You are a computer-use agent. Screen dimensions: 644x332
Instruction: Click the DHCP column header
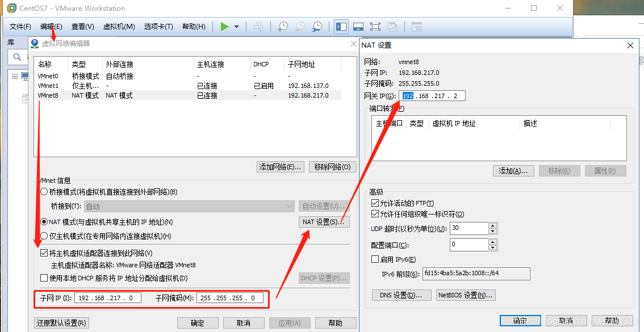[267, 65]
